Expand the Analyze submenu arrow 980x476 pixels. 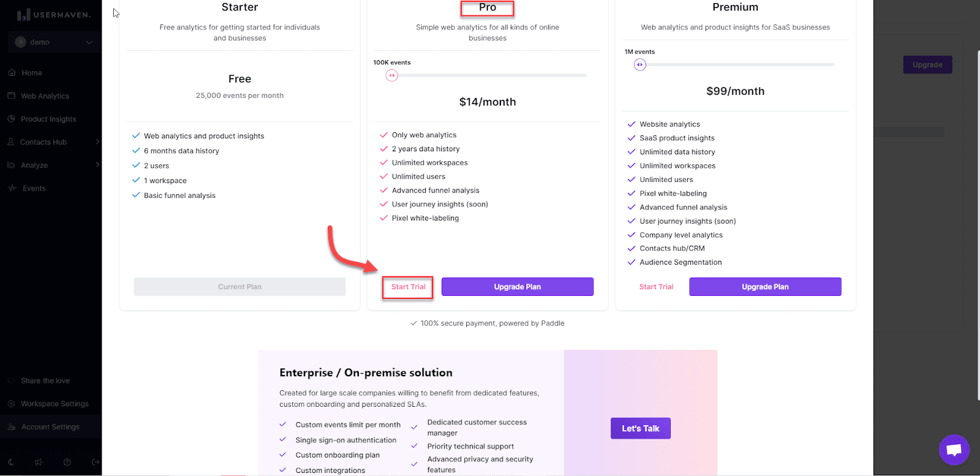[x=97, y=165]
